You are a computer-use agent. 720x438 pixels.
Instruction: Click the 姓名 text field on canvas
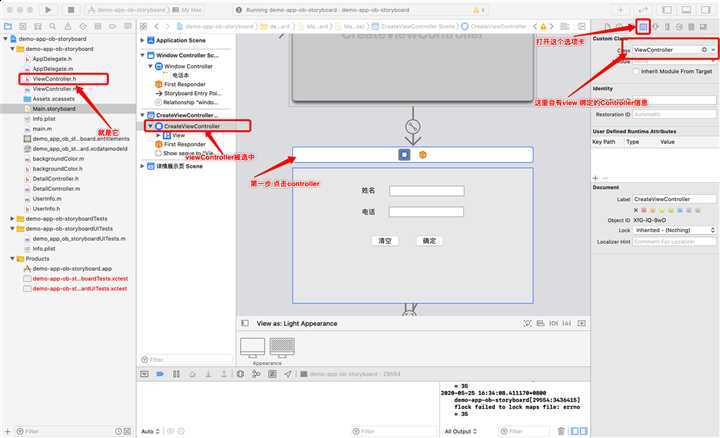click(427, 191)
